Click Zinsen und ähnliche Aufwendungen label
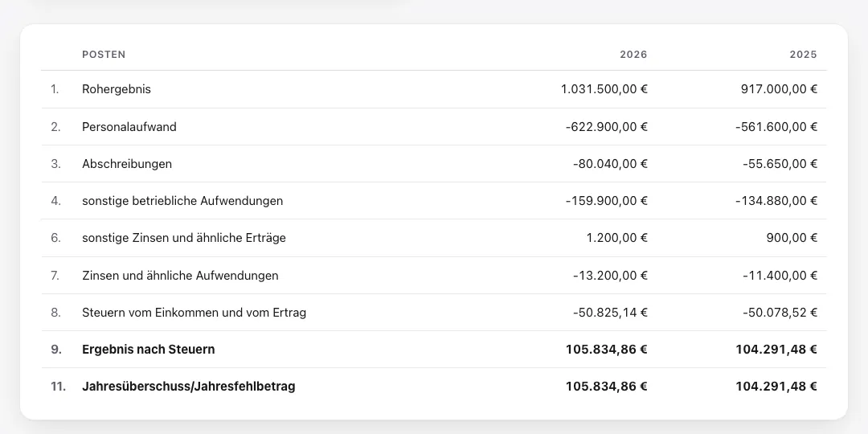Screen dimensions: 868x434 click(x=180, y=275)
